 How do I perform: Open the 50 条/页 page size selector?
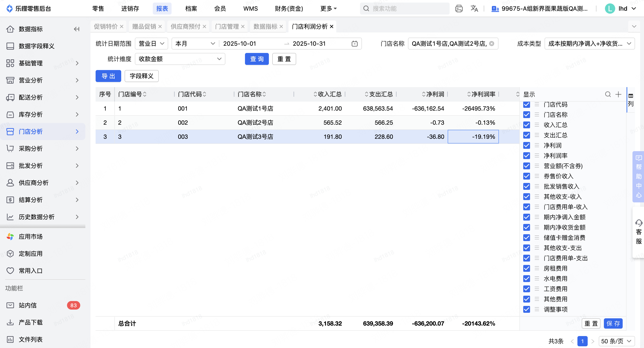(x=616, y=341)
